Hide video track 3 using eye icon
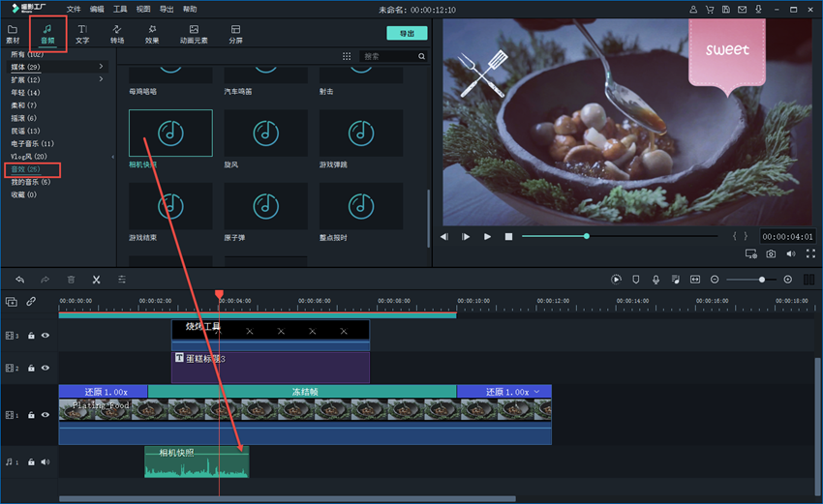 45,336
